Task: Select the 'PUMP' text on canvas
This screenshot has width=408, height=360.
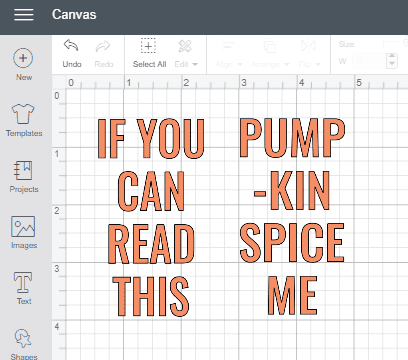Action: point(292,137)
